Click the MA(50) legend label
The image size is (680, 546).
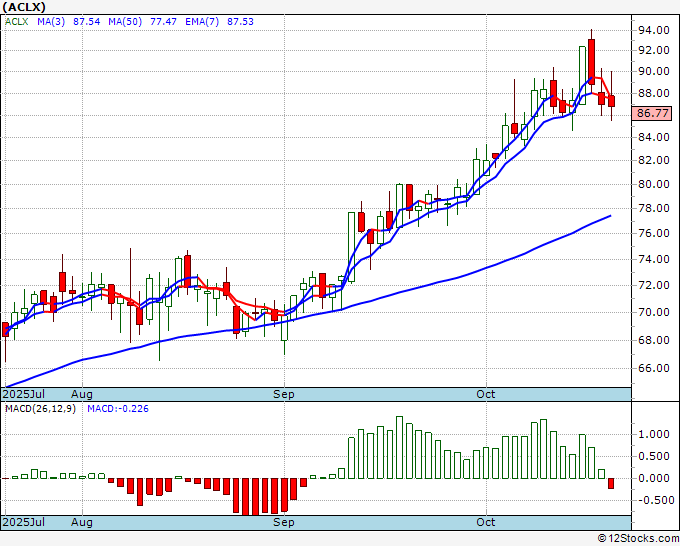pyautogui.click(x=125, y=22)
